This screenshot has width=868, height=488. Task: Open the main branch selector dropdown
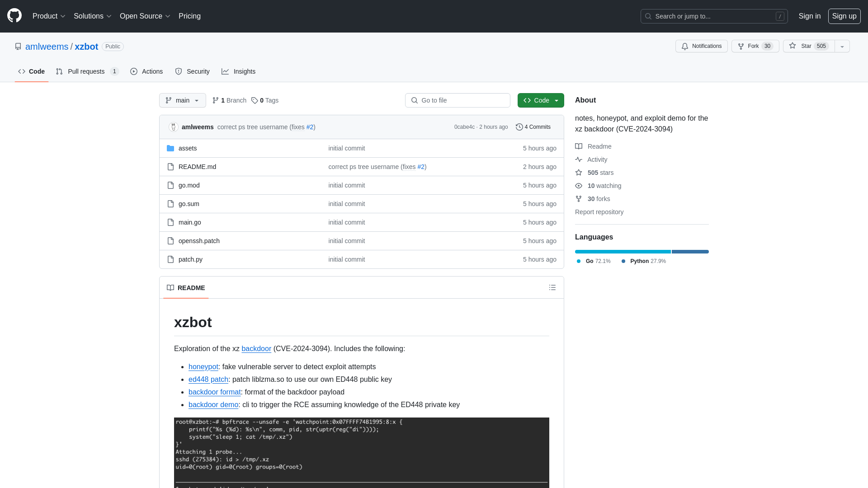[x=183, y=100]
